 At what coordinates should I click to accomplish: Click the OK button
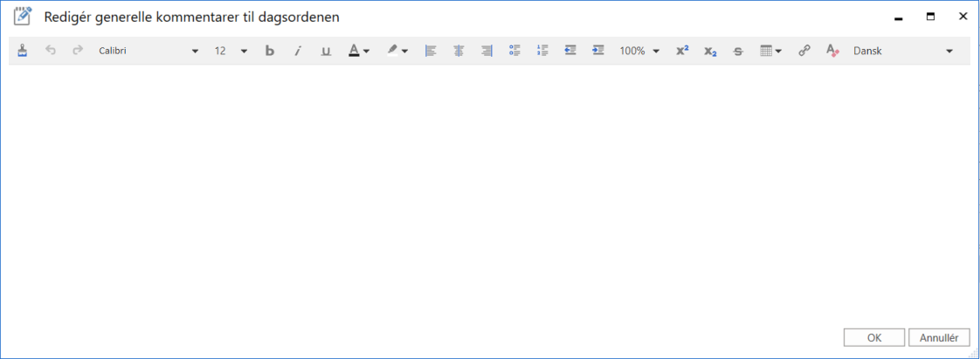point(873,338)
